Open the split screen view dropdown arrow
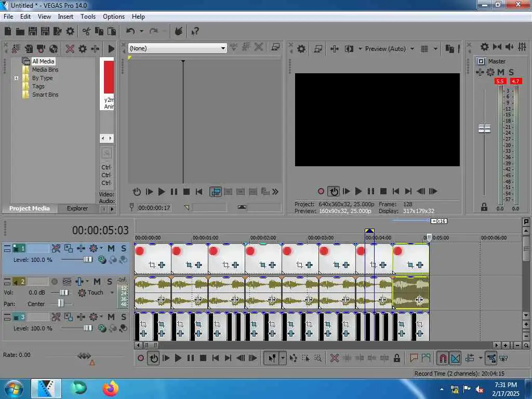This screenshot has height=399, width=532. 360,49
